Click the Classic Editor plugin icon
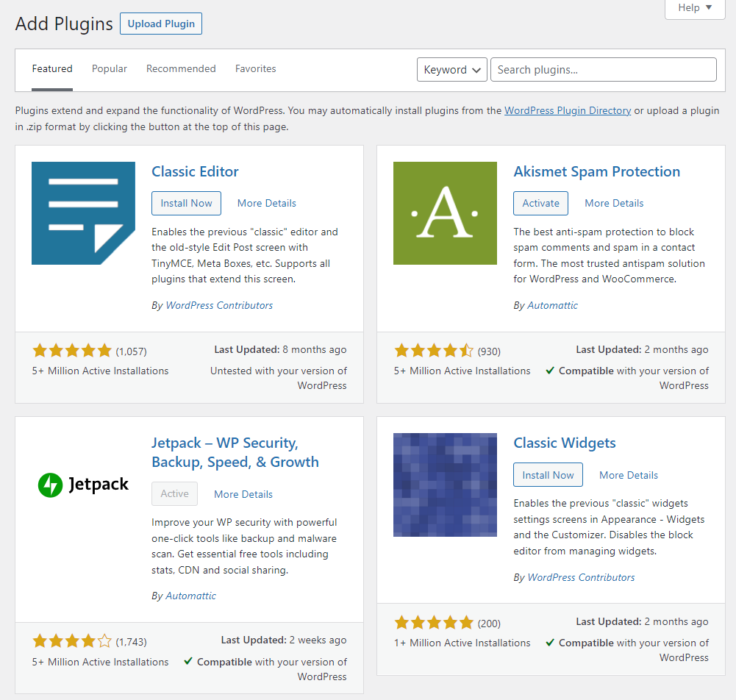The width and height of the screenshot is (736, 700). (83, 213)
